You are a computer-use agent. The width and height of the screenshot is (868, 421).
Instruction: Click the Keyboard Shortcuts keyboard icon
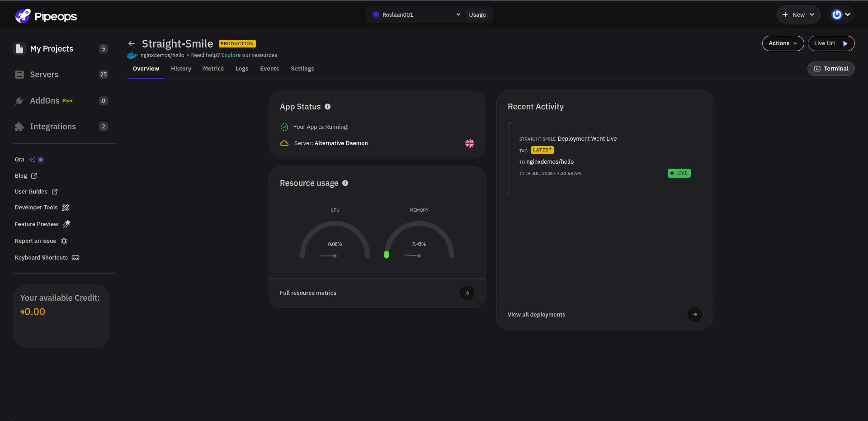coord(75,258)
